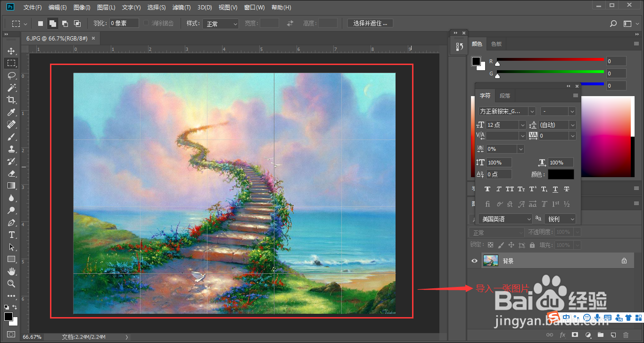
Task: Switch to the 段落 tab
Action: click(505, 96)
